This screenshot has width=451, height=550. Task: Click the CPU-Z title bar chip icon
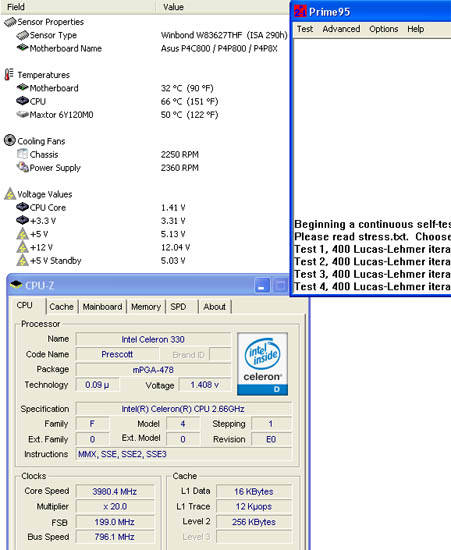coord(16,285)
